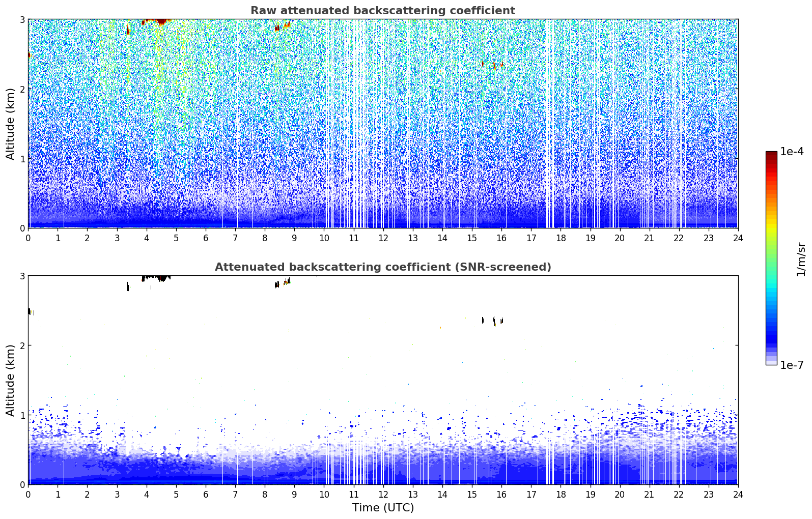The height and width of the screenshot is (519, 812).
Task: Click altitude tick '2' on the top plot
Action: click(22, 89)
